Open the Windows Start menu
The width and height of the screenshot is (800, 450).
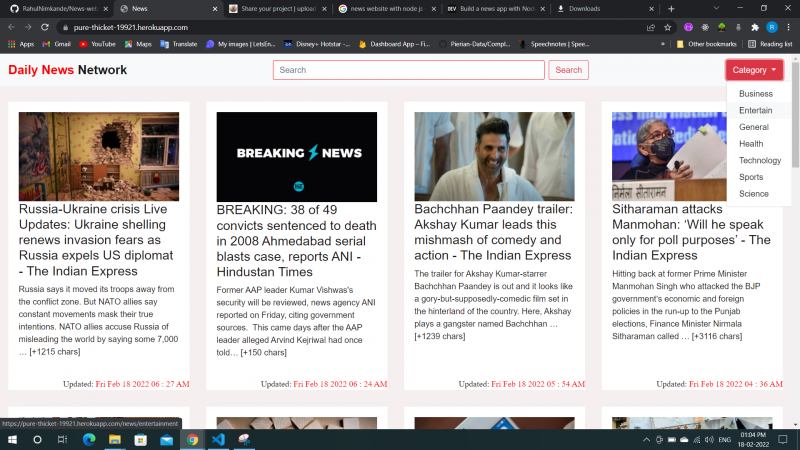tap(12, 439)
